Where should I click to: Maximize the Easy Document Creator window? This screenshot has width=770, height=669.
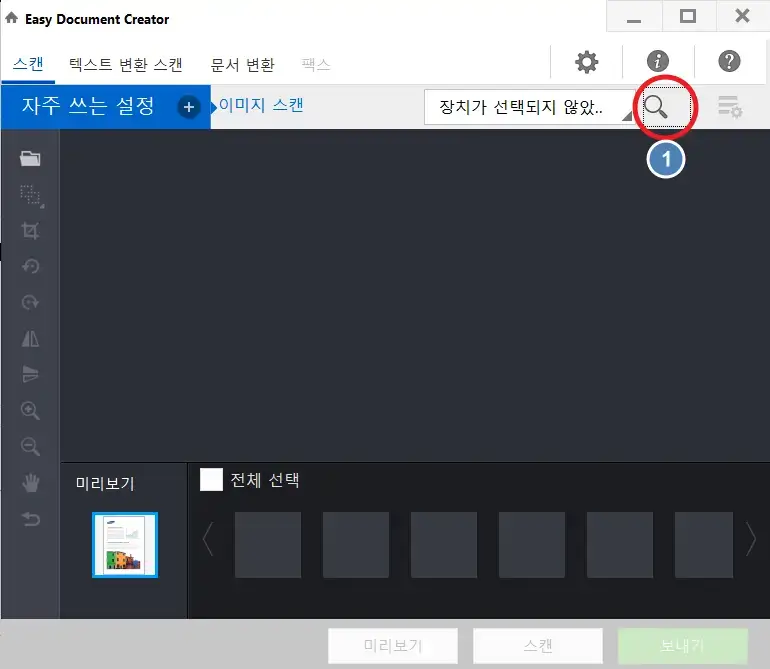pos(688,17)
